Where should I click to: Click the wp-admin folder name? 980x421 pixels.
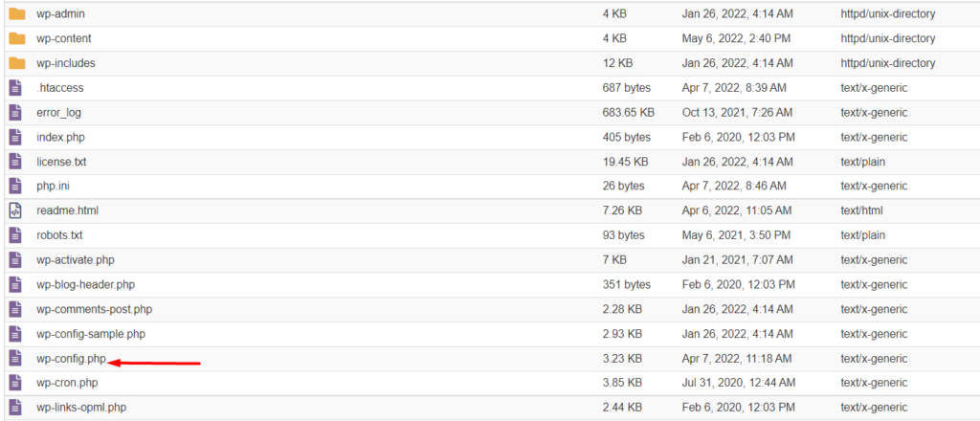point(60,13)
